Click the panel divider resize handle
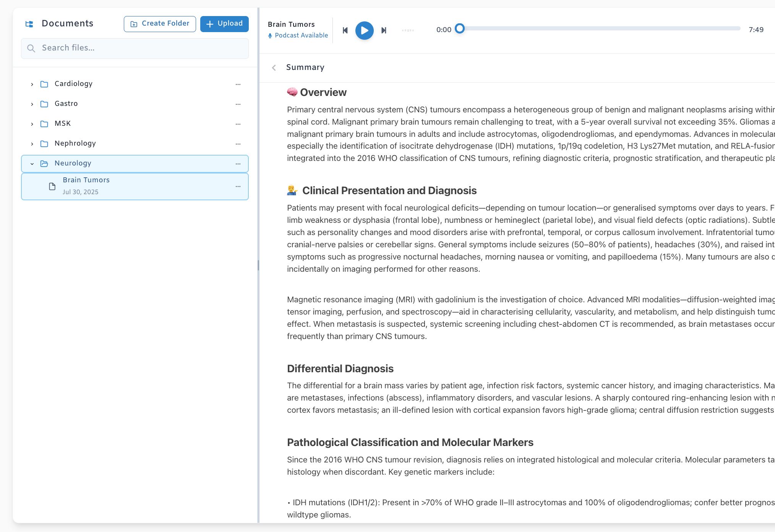 click(x=258, y=265)
